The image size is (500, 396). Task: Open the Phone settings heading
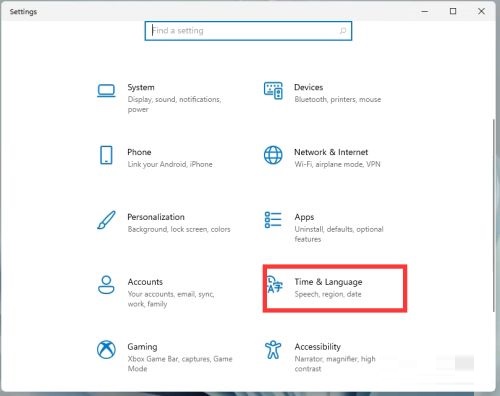click(x=139, y=152)
